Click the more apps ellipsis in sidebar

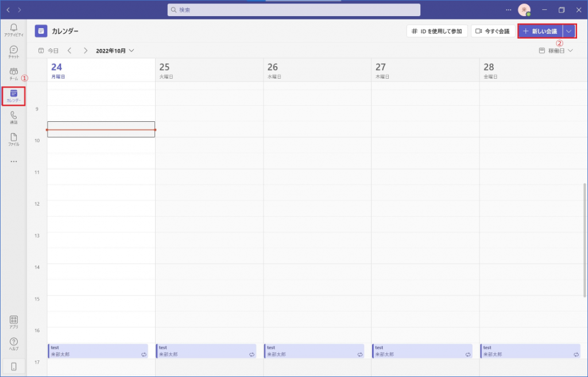(14, 161)
